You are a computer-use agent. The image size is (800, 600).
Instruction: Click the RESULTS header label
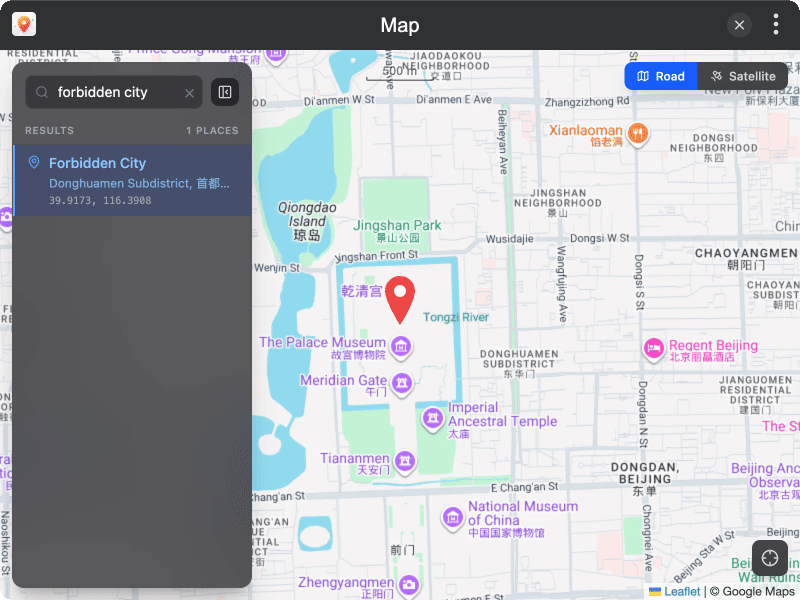coord(49,131)
